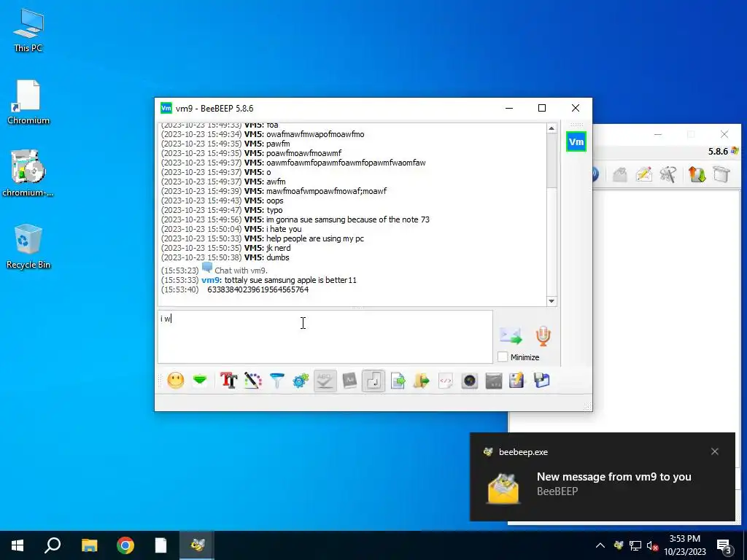Image resolution: width=747 pixels, height=560 pixels.
Task: Click compose message pencil envelope in background window
Action: point(643,174)
